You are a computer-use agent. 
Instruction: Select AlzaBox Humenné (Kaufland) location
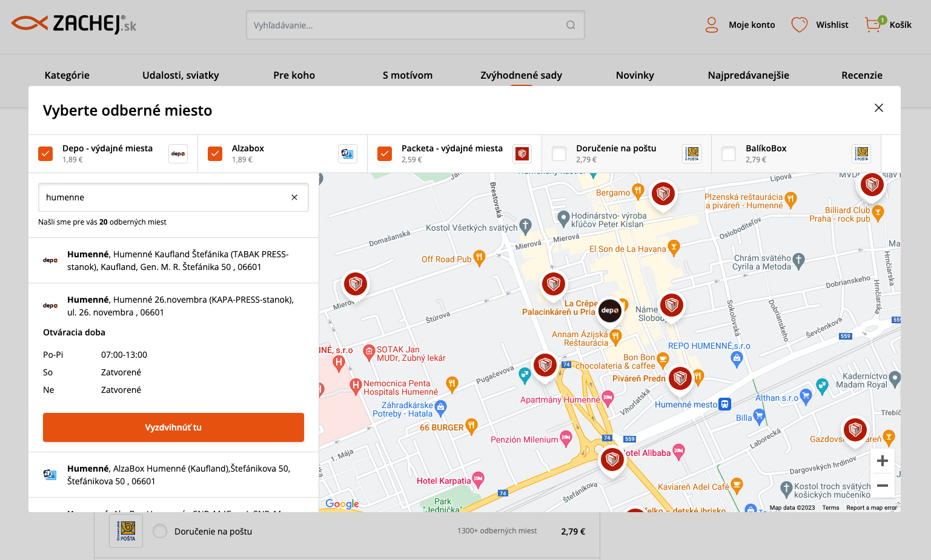point(173,475)
